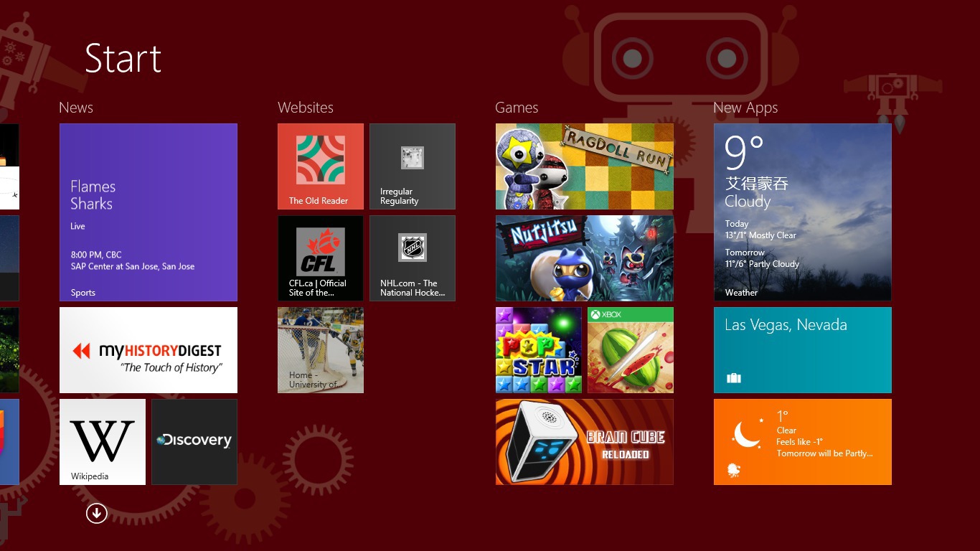Start the Nutjitsu game
This screenshot has width=980, height=551.
[585, 258]
